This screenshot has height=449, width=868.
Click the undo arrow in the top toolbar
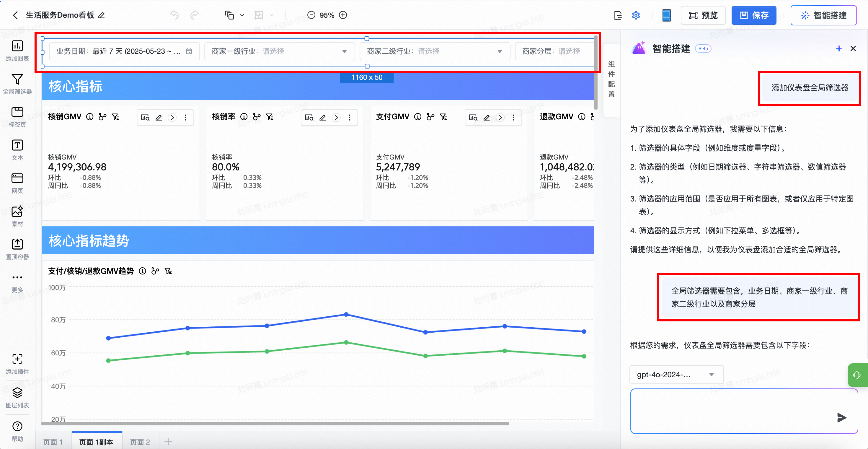click(174, 15)
